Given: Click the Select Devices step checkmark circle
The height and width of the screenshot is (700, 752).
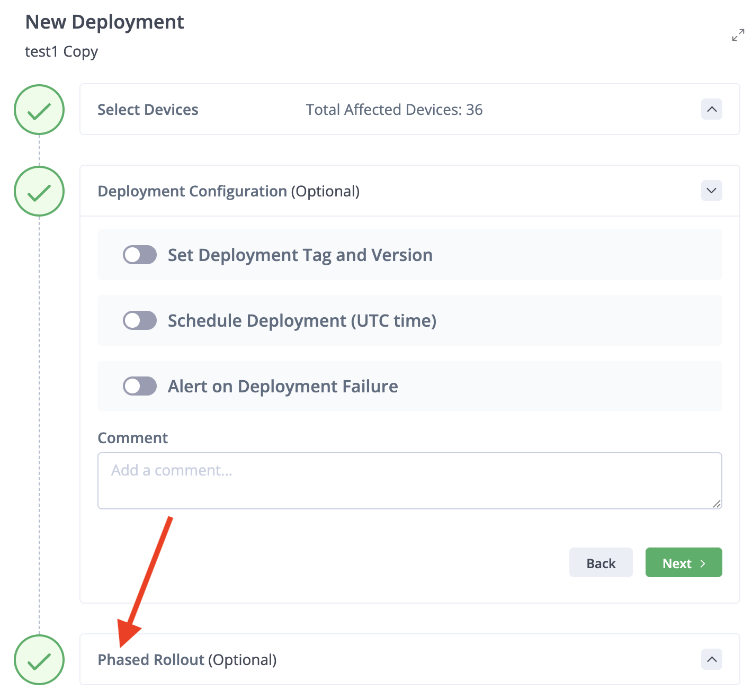Looking at the screenshot, I should pyautogui.click(x=39, y=110).
